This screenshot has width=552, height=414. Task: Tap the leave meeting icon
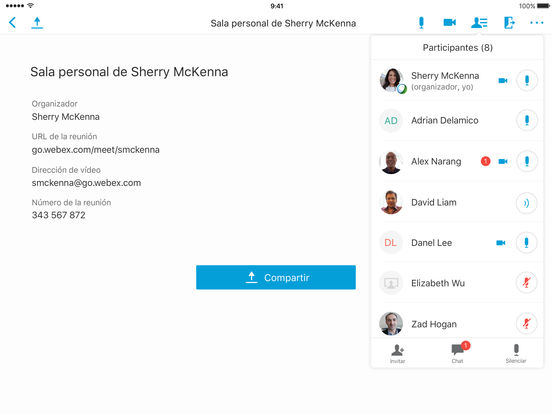[509, 23]
